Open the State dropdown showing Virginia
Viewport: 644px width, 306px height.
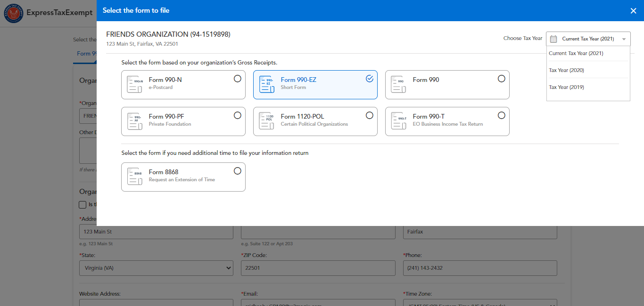pyautogui.click(x=156, y=268)
